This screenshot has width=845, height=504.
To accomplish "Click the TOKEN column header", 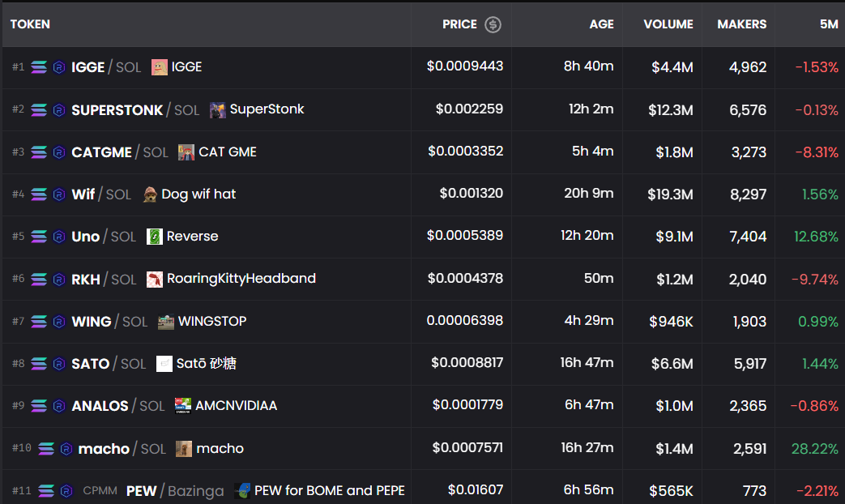I will tap(30, 24).
